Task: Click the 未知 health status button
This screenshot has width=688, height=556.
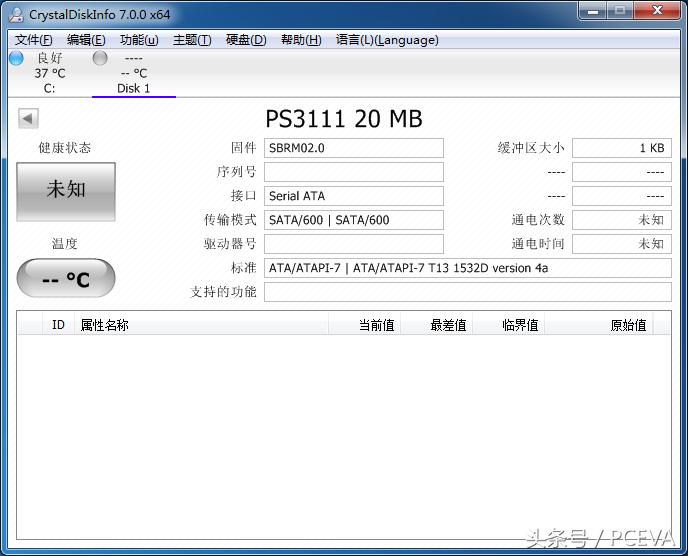Action: click(x=66, y=190)
